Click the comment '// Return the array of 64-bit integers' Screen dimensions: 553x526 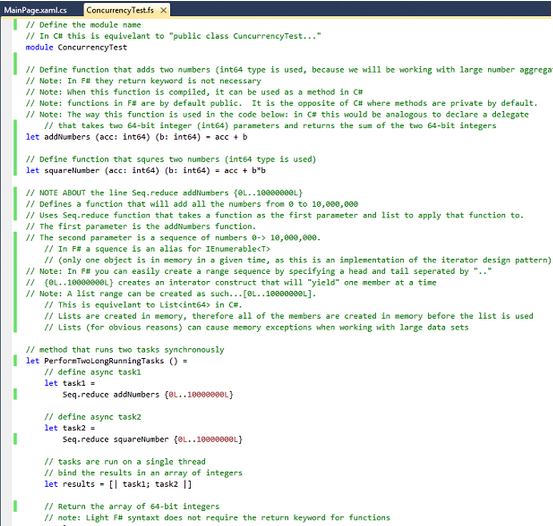point(132,507)
